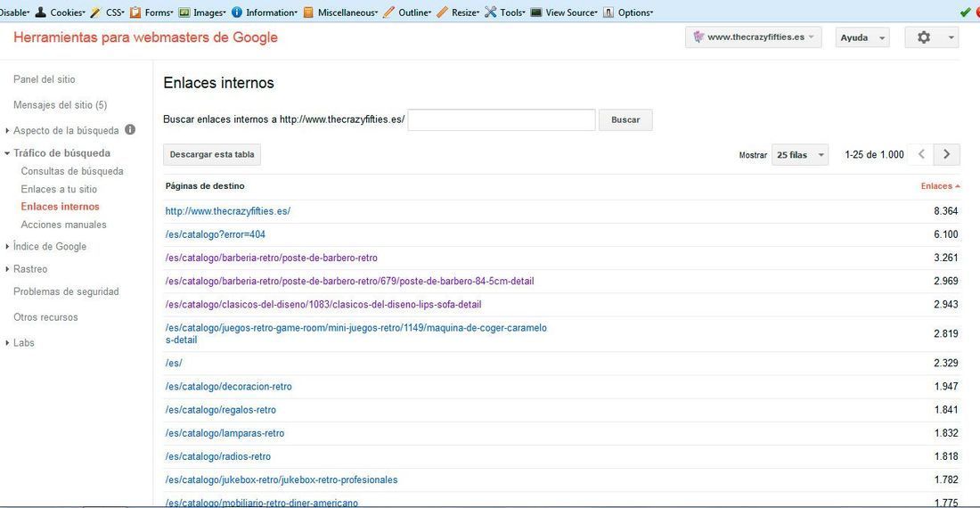Click Descargar esta tabla button
Viewport: 980px width, 508px height.
[x=212, y=154]
